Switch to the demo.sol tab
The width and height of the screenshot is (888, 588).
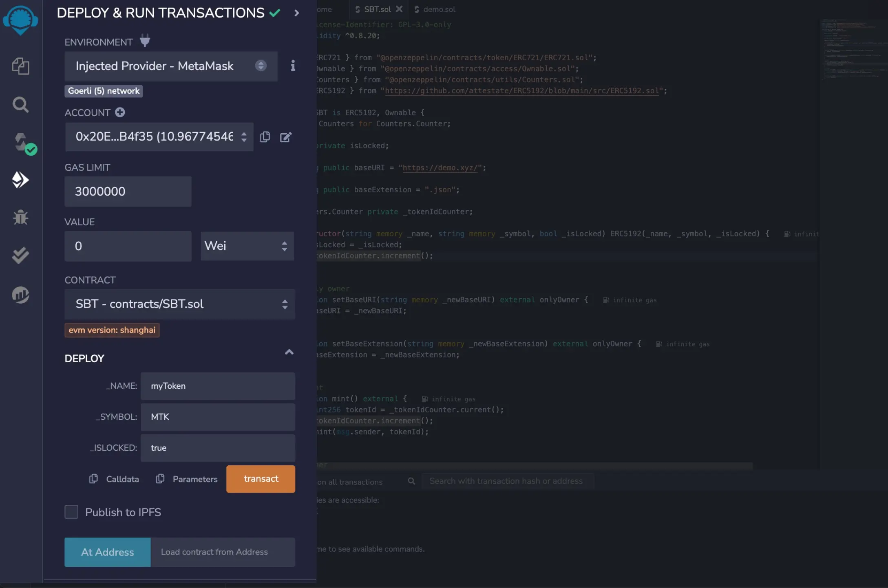point(439,9)
